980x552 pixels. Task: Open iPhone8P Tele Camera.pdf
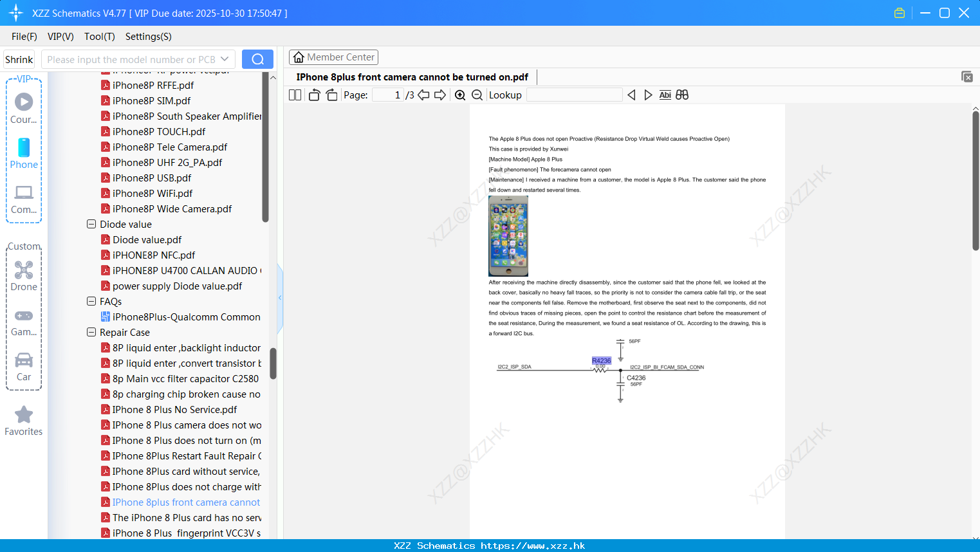pyautogui.click(x=170, y=147)
